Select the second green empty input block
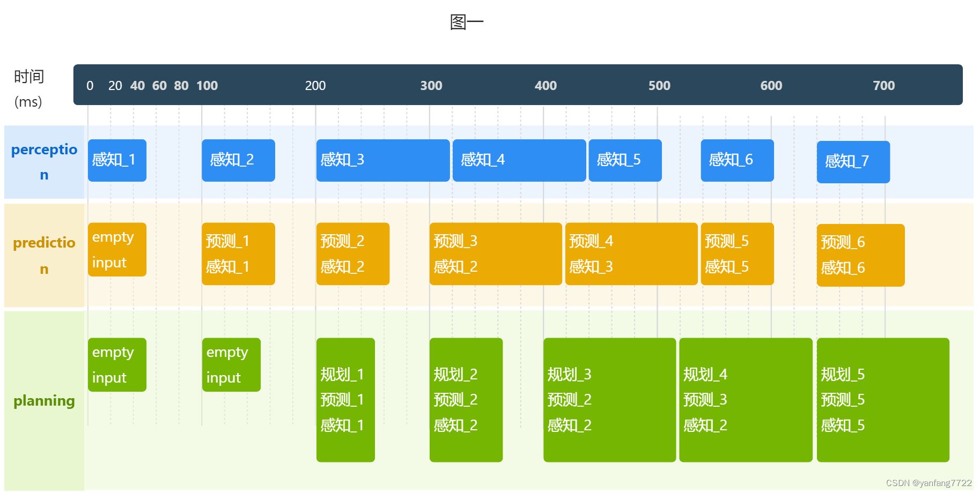980x493 pixels. point(231,365)
